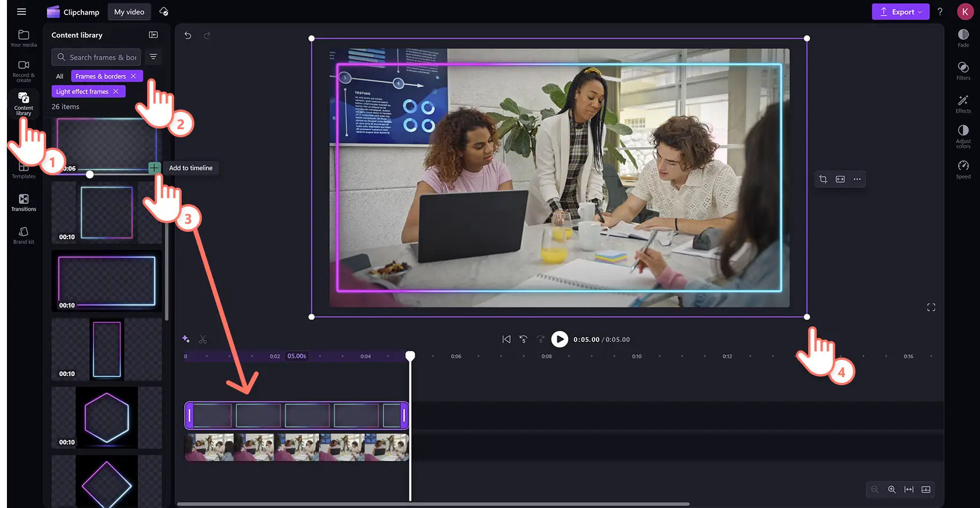Open more options ellipsis in floating toolbar
The image size is (980, 508).
(857, 179)
